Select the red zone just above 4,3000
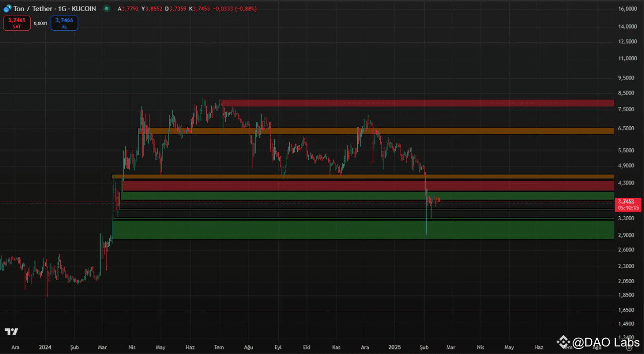 (x=369, y=186)
